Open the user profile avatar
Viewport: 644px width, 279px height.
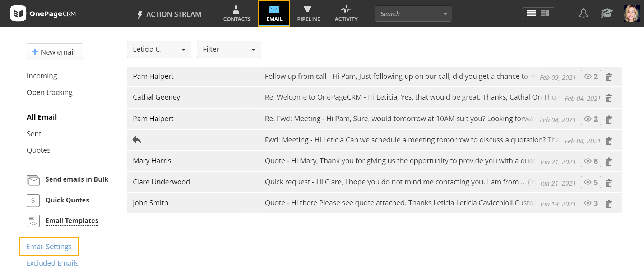click(631, 13)
